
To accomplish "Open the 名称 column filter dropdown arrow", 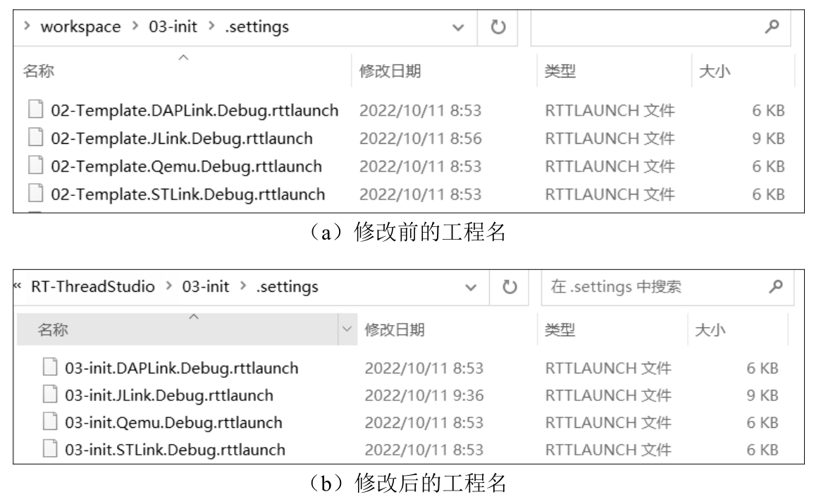I will [345, 329].
